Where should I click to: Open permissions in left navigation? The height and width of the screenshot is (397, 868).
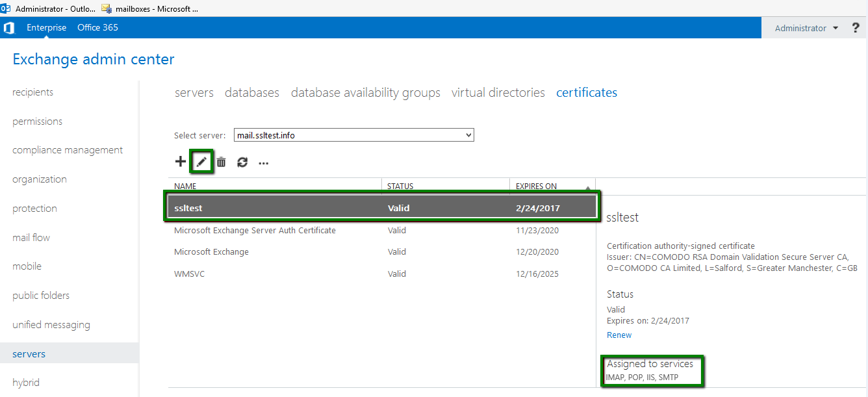(38, 122)
